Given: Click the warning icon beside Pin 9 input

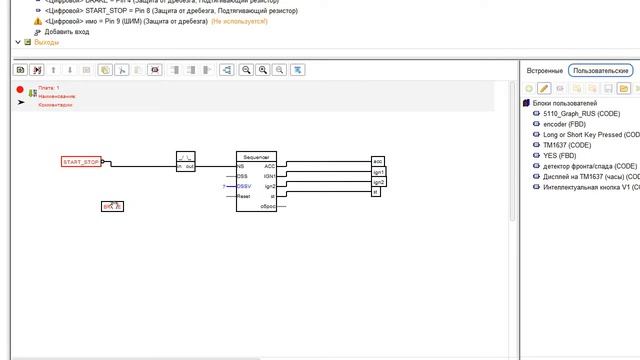Looking at the screenshot, I should pyautogui.click(x=38, y=21).
